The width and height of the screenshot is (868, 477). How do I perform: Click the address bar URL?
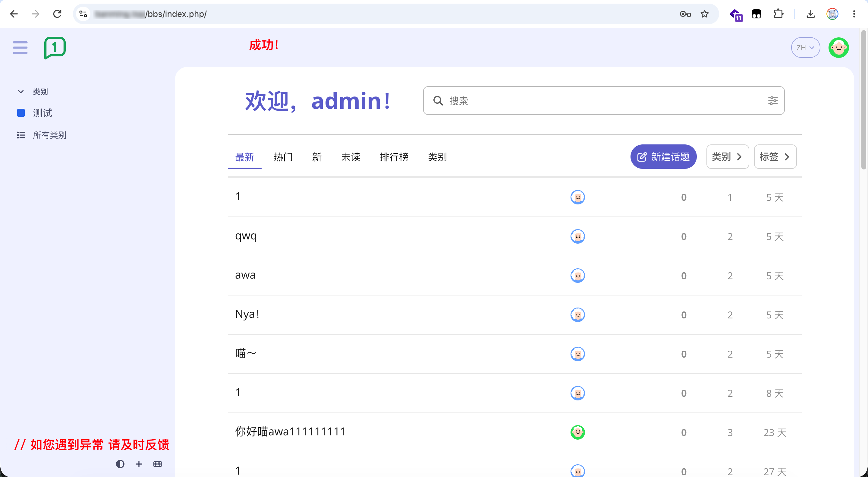[151, 14]
